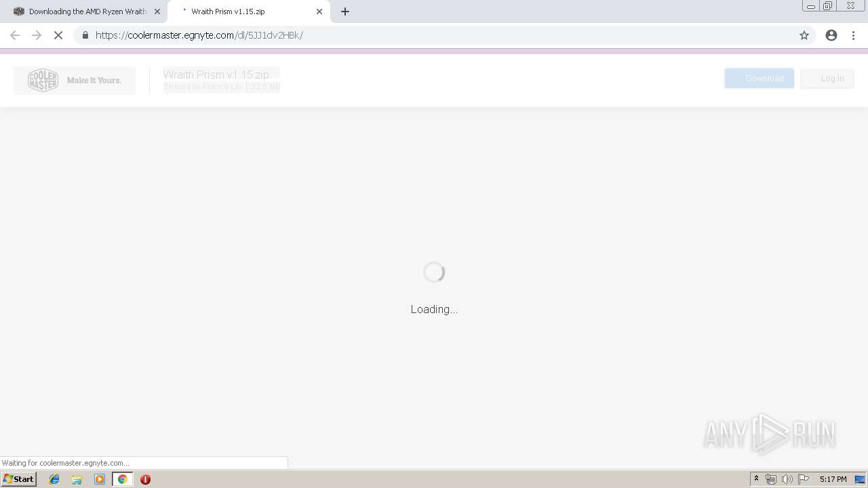Click the Cooler Master logo
The width and height of the screenshot is (868, 488).
(x=75, y=80)
